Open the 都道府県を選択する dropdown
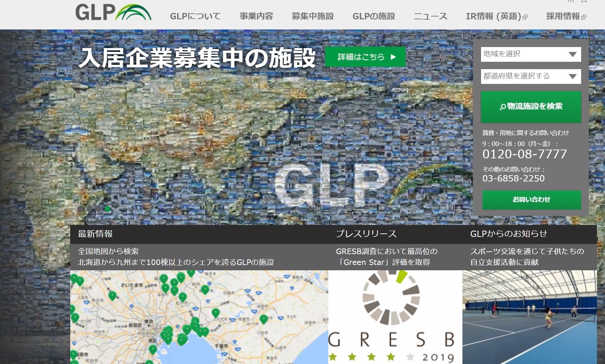The image size is (605, 364). coord(531,77)
